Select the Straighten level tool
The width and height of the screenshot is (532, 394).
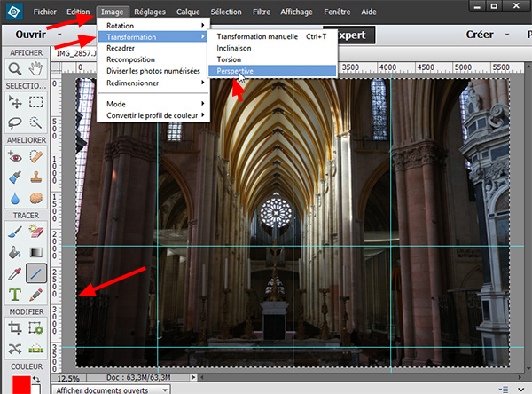pos(35,349)
